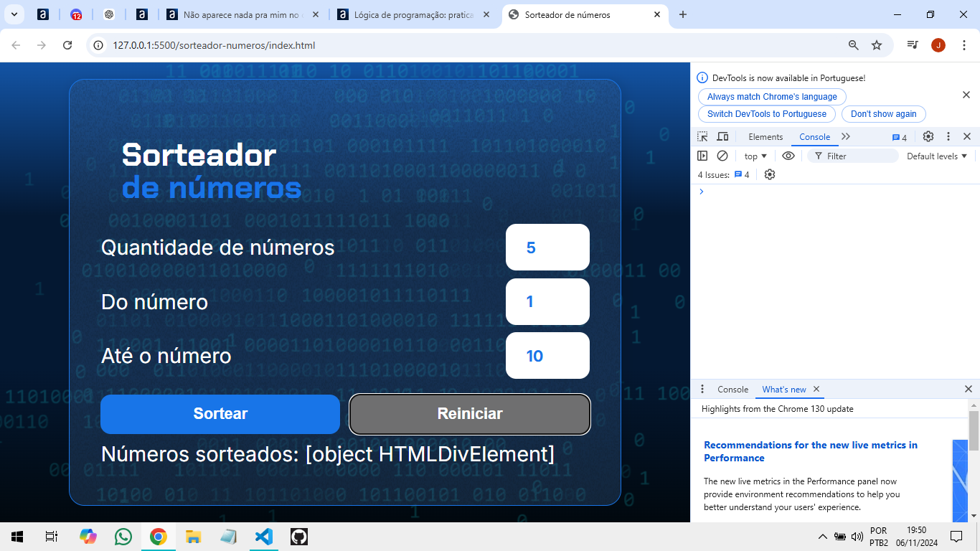Open Recommendations for new live metrics link

coord(811,451)
